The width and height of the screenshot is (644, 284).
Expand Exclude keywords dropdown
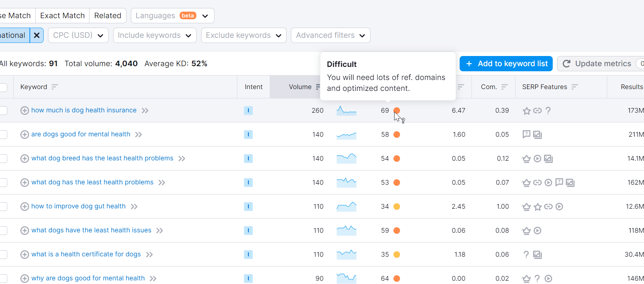pyautogui.click(x=244, y=35)
